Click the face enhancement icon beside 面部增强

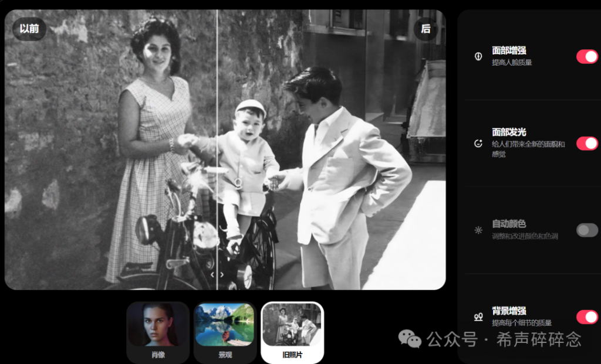pyautogui.click(x=478, y=56)
